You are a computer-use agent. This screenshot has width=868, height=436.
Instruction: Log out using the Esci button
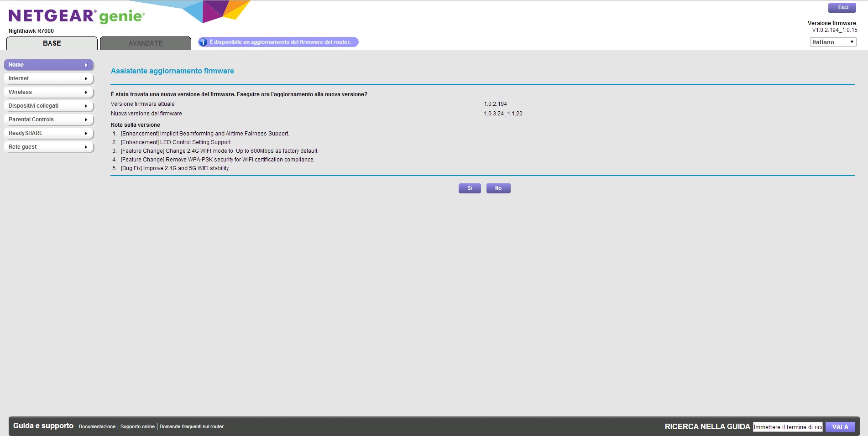click(x=842, y=8)
